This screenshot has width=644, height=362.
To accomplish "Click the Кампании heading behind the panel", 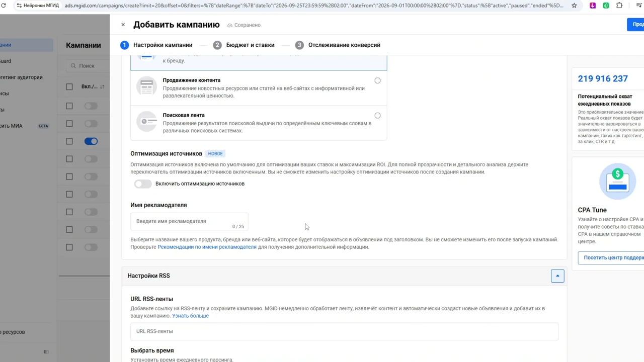I will click(x=84, y=45).
